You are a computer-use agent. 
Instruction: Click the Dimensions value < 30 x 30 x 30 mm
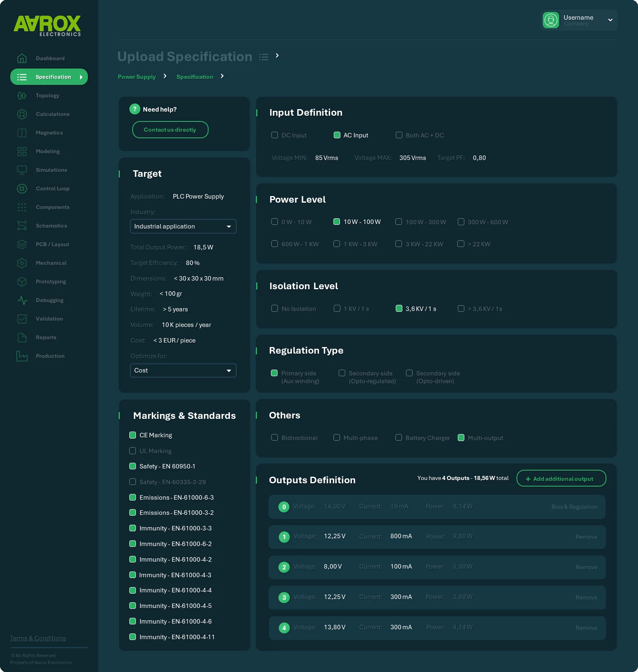[199, 279]
